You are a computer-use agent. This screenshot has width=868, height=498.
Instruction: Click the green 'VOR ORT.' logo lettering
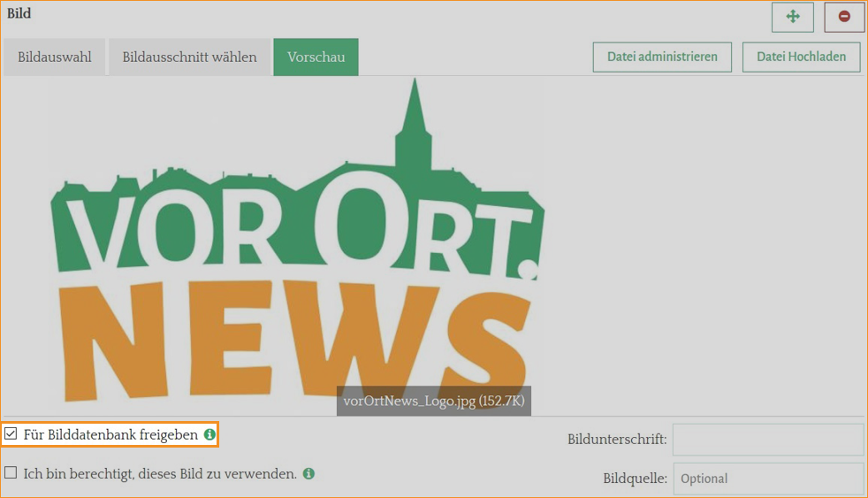point(292,226)
